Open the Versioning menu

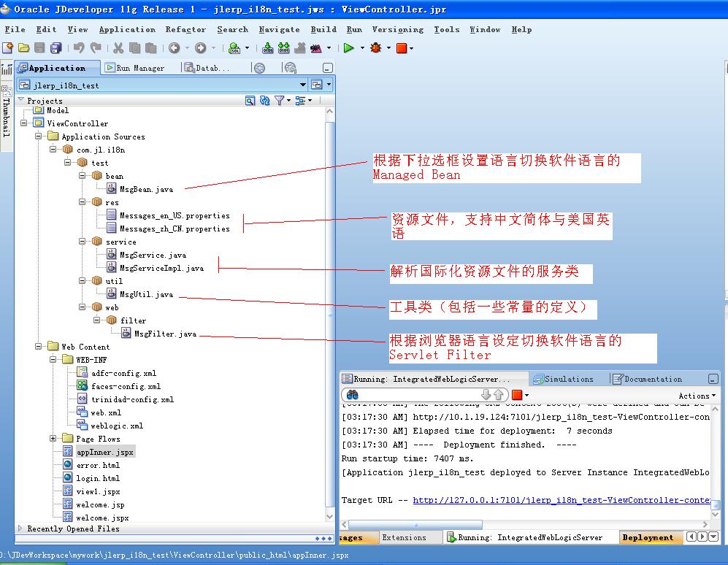397,29
